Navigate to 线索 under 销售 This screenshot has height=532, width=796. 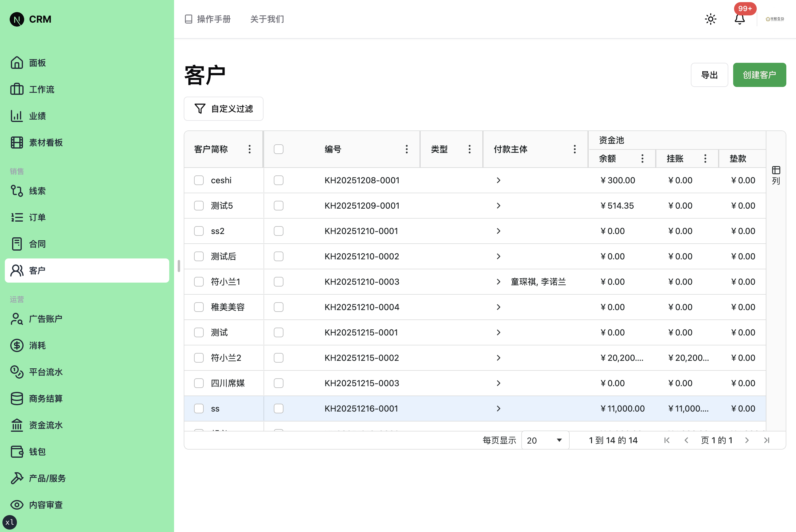point(37,191)
